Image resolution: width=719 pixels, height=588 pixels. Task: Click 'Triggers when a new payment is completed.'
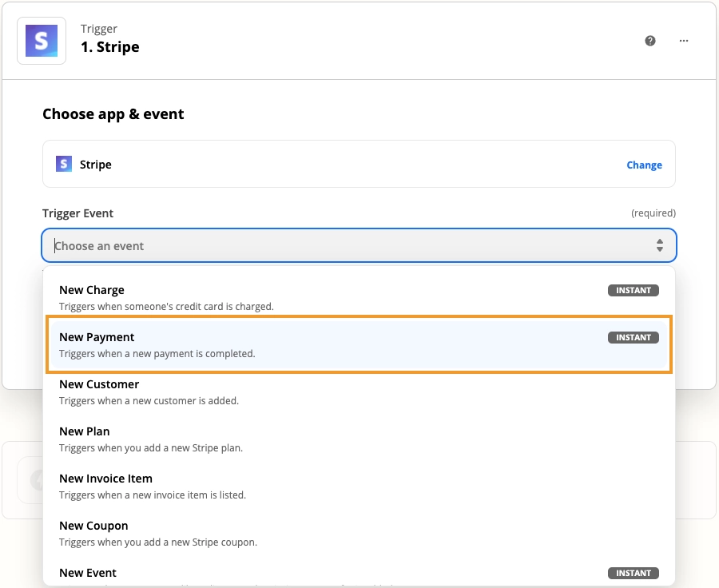click(157, 354)
